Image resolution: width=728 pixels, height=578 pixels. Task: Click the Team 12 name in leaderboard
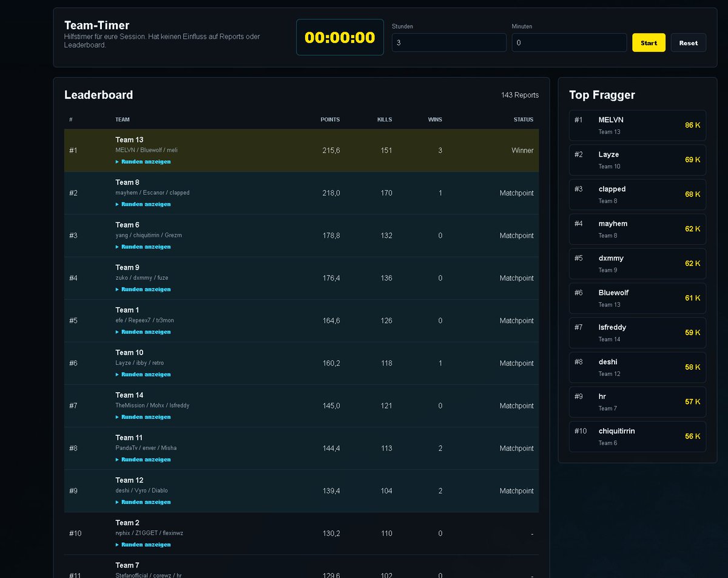tap(129, 480)
